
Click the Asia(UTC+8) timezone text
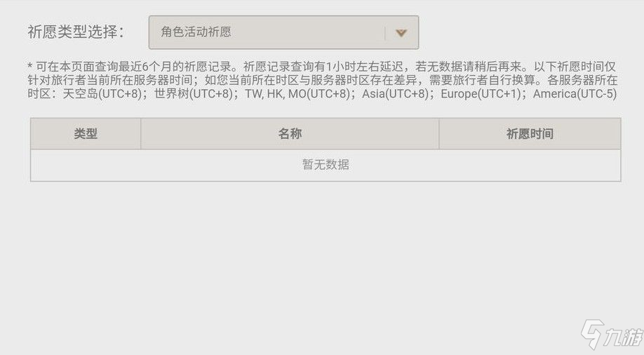pos(395,94)
